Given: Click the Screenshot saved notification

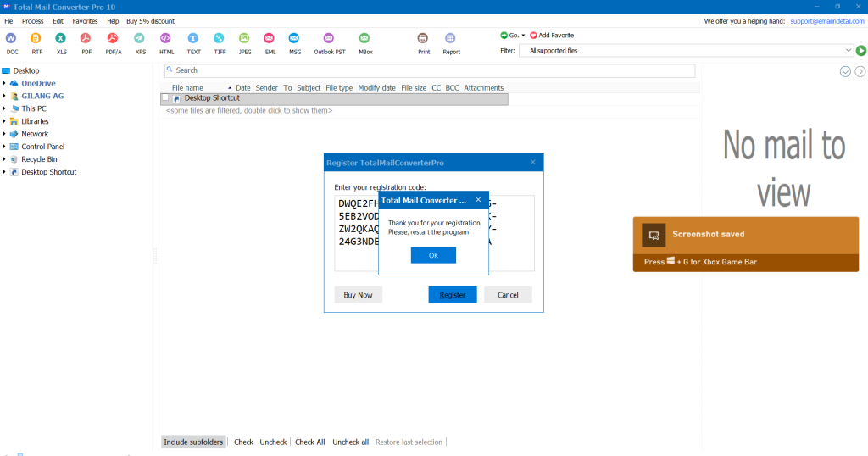Looking at the screenshot, I should point(746,244).
